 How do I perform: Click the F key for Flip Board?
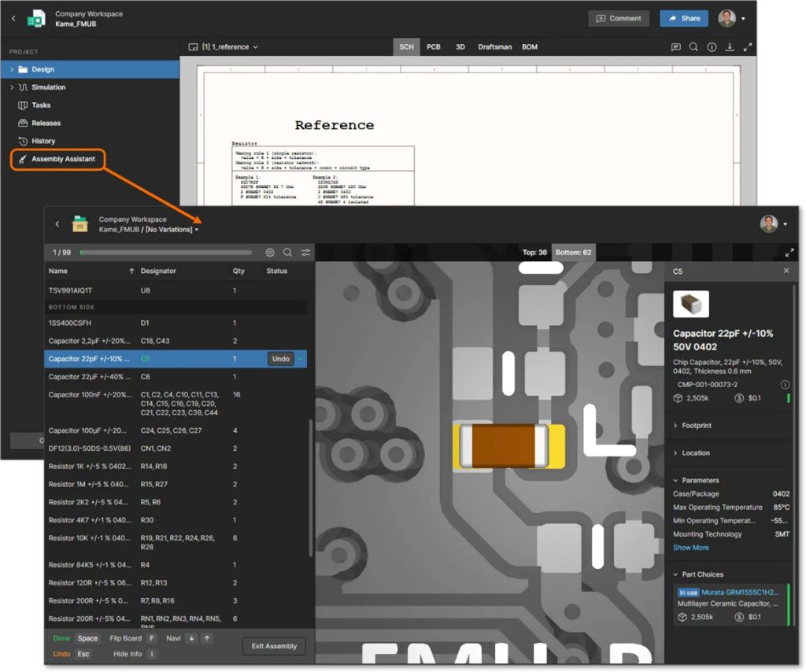coord(151,639)
